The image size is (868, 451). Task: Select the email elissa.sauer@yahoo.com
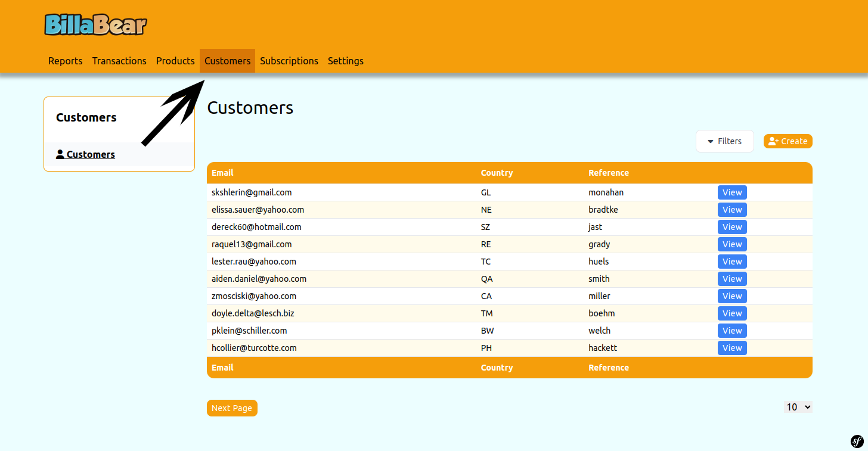258,210
